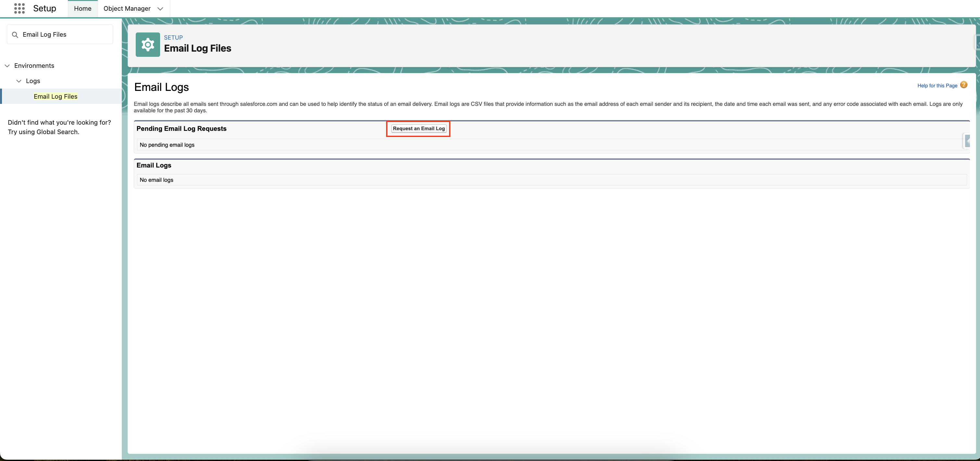Click the magnifier icon in the Quick Find box

(x=15, y=34)
